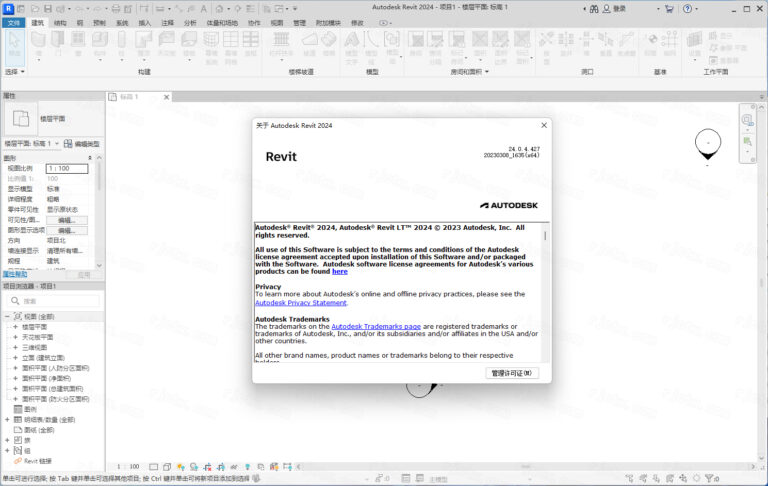Open the Autodesk App Store cart icon
This screenshot has height=486, width=768.
click(x=669, y=9)
